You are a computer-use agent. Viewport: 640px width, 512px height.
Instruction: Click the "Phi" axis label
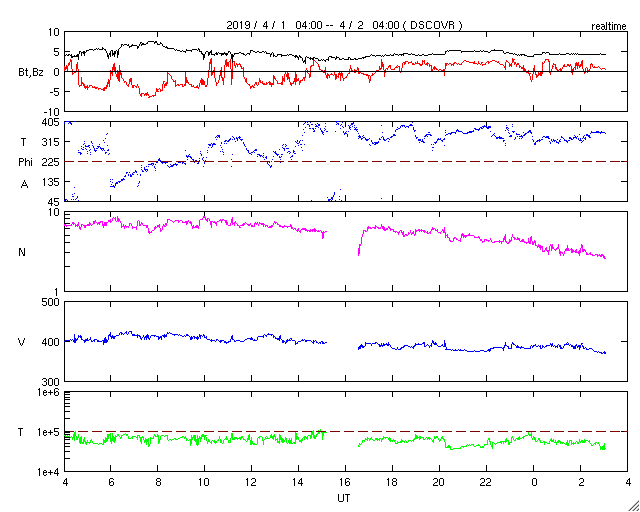click(x=25, y=162)
